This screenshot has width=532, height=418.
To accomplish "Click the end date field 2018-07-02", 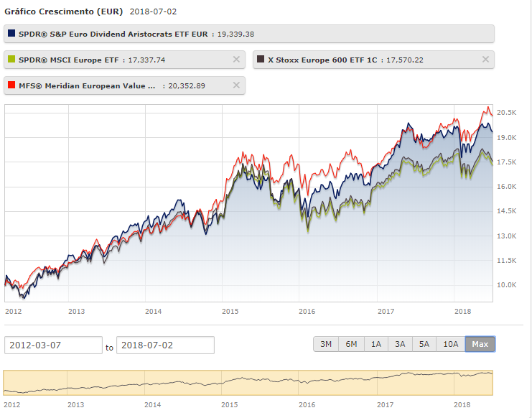I will coord(165,345).
